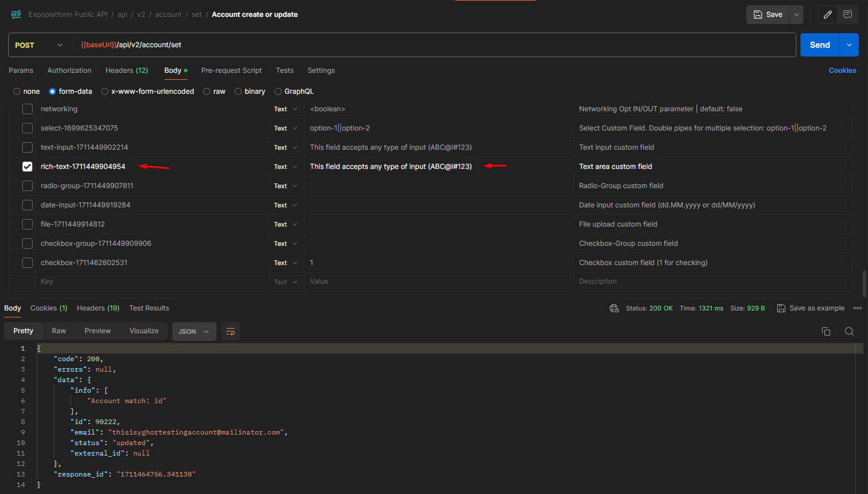Open the Cookies manager link
This screenshot has height=494, width=868.
[842, 70]
